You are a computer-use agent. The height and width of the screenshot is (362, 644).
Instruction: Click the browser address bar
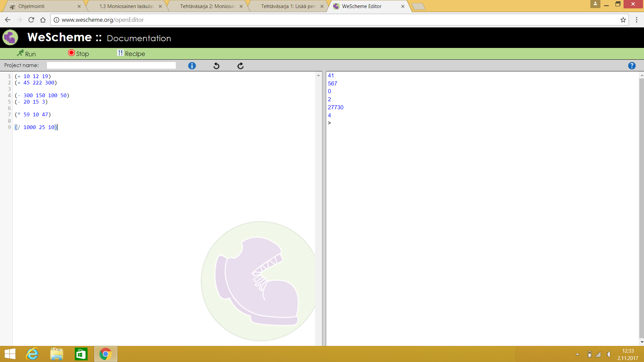335,20
